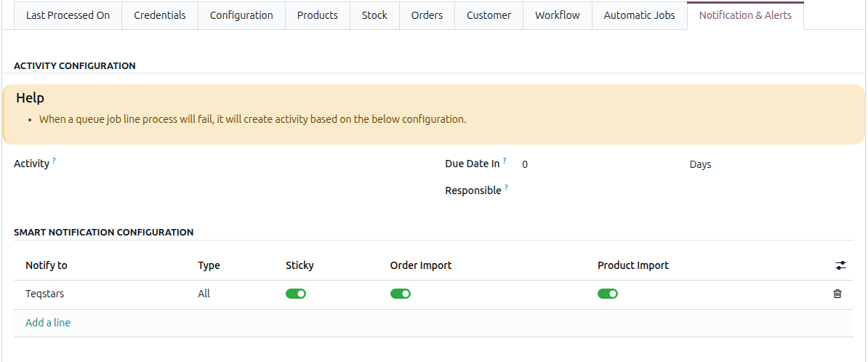Go to the Products tab
Viewport: 868px width, 362px height.
coord(317,15)
